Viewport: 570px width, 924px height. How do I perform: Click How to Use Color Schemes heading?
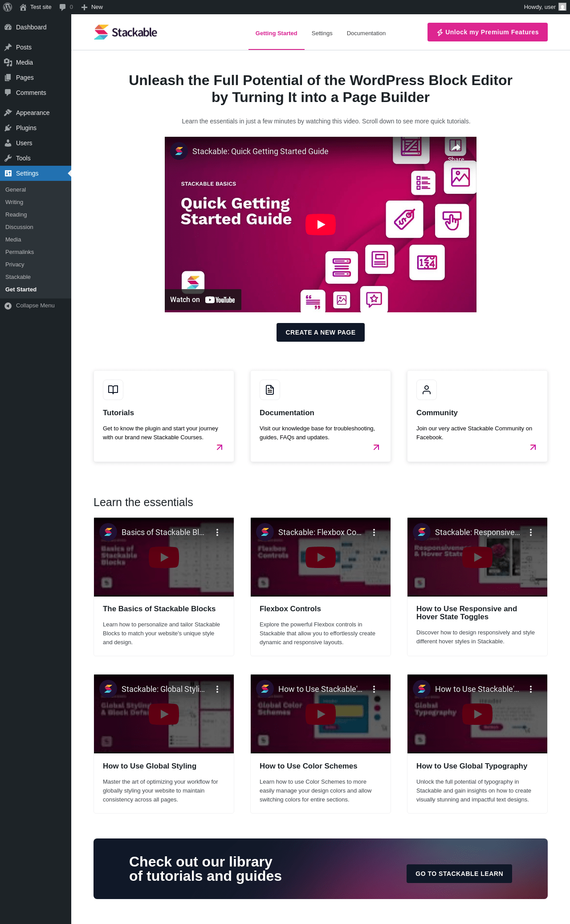[x=308, y=766]
